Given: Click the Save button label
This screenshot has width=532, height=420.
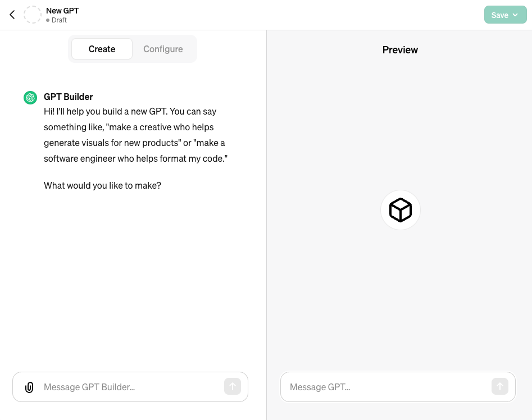Looking at the screenshot, I should coord(499,15).
